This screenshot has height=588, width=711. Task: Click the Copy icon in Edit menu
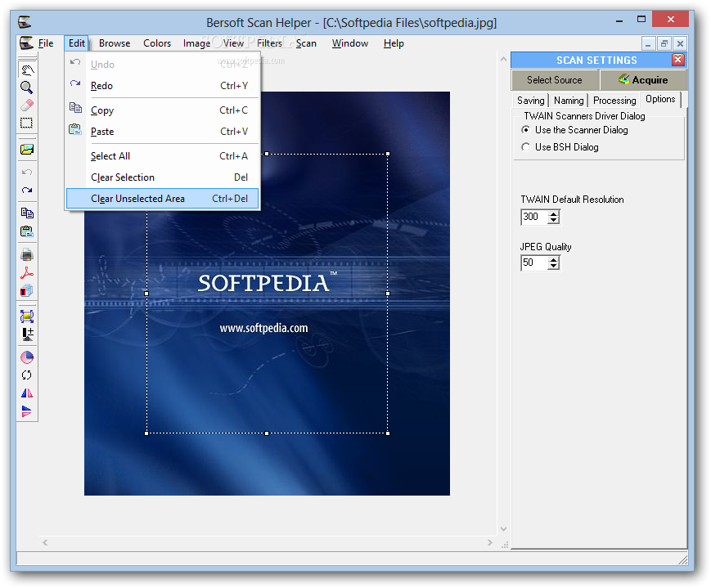pyautogui.click(x=75, y=108)
